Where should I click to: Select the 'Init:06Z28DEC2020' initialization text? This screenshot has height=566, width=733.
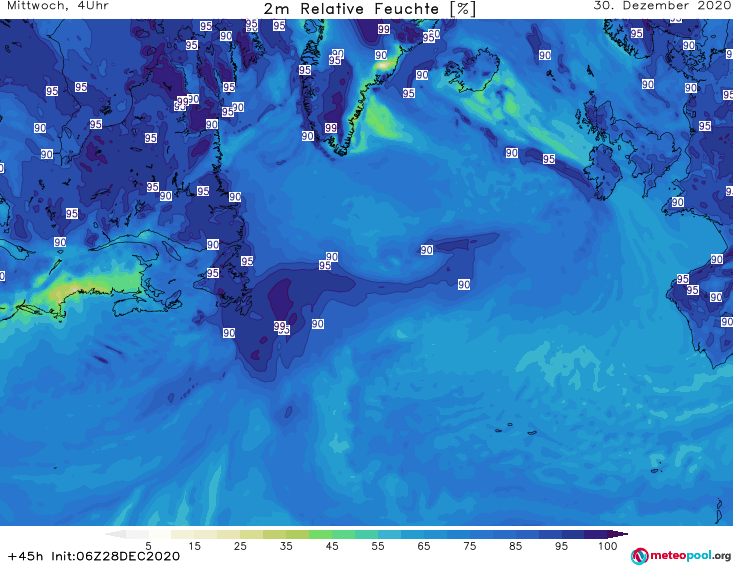tap(115, 556)
